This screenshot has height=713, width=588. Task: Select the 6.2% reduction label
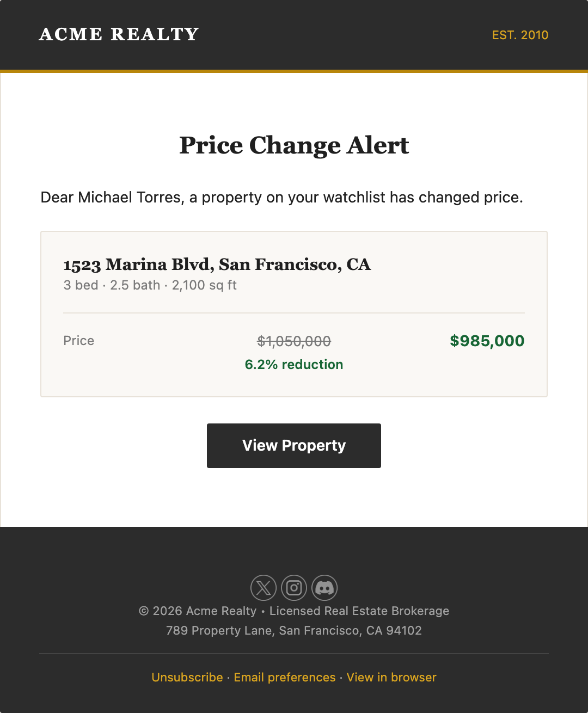[293, 364]
